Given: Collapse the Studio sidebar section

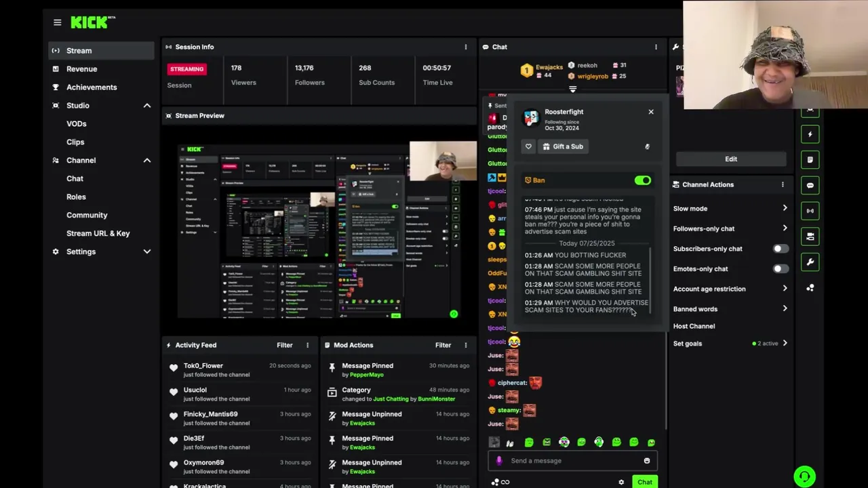Looking at the screenshot, I should point(146,106).
